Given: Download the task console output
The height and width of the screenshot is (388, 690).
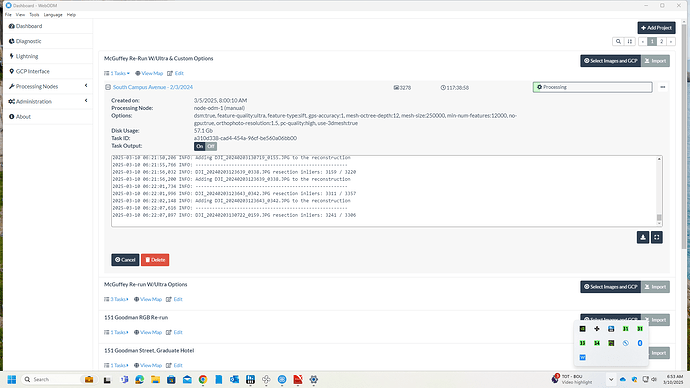Looking at the screenshot, I should (643, 238).
